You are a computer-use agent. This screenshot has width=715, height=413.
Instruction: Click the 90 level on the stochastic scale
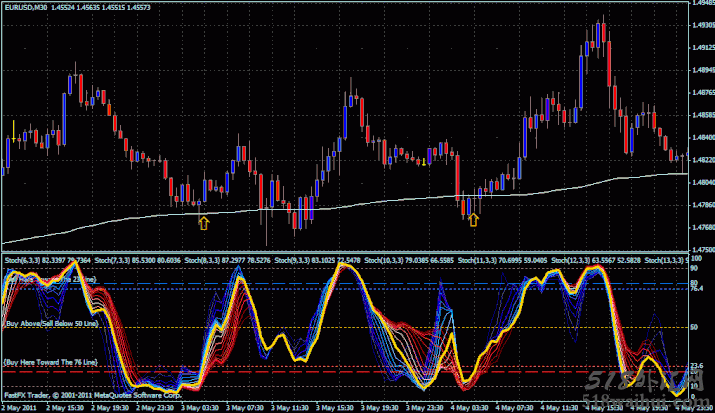(694, 267)
